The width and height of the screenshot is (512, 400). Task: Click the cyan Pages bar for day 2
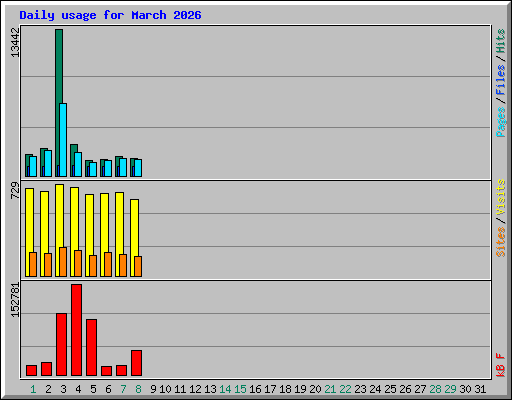coord(48,164)
